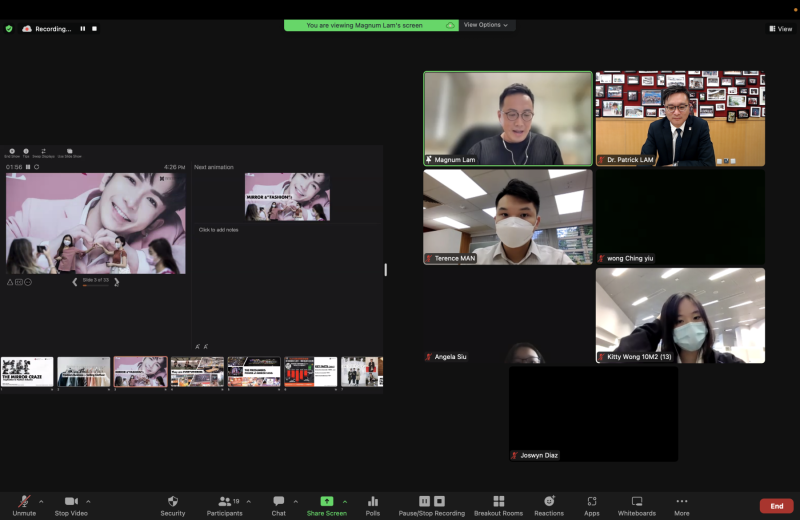Click Dr. Patrick LAM's video tile
The image size is (800, 520).
(680, 118)
